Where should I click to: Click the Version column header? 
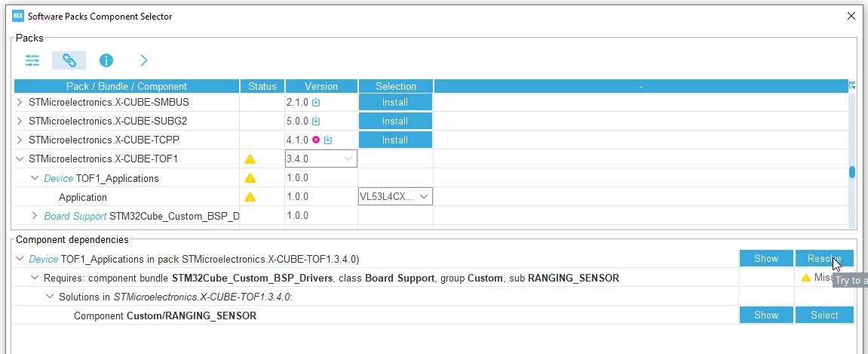pos(321,86)
